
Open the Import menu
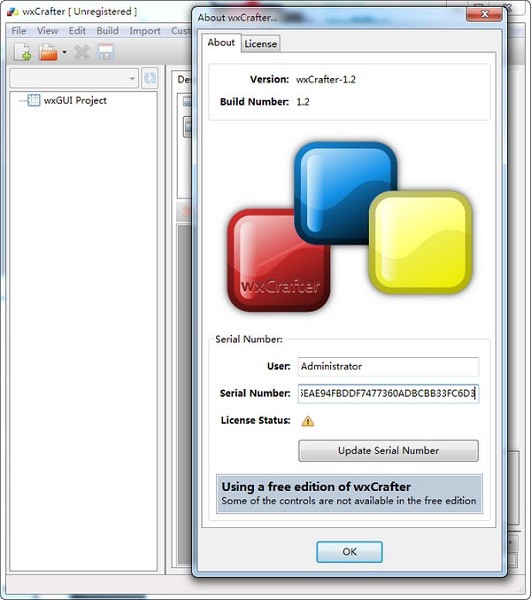tap(145, 31)
